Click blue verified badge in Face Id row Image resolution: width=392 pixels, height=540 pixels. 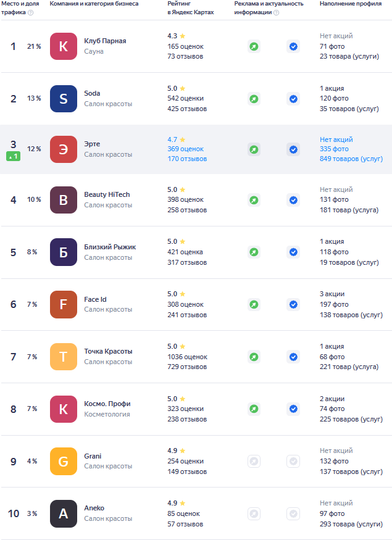click(x=293, y=304)
